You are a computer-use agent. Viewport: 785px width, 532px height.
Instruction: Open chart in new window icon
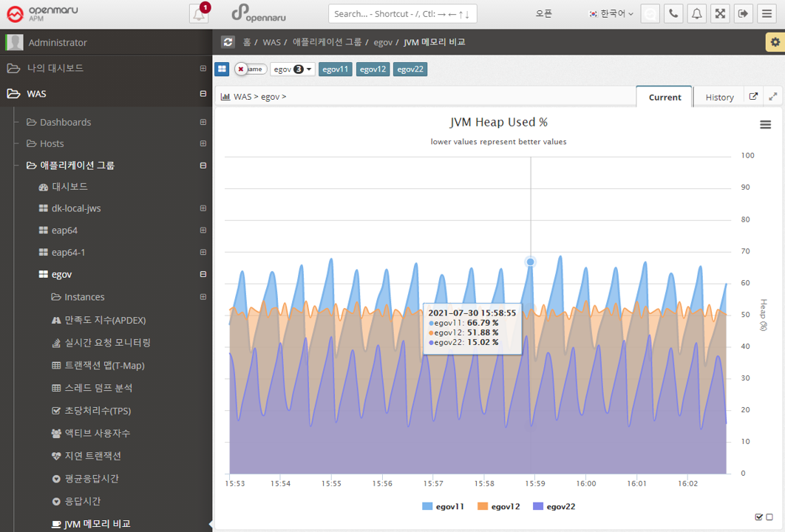point(753,97)
